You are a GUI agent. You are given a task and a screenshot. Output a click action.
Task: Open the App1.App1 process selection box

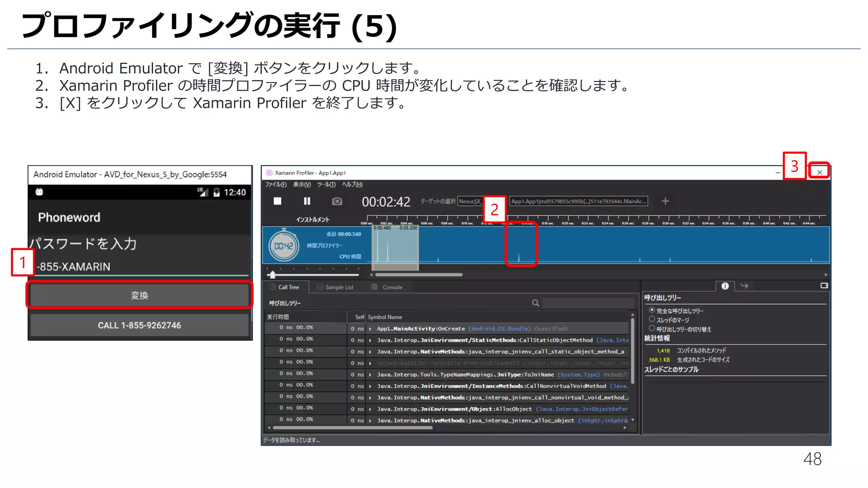pyautogui.click(x=579, y=201)
